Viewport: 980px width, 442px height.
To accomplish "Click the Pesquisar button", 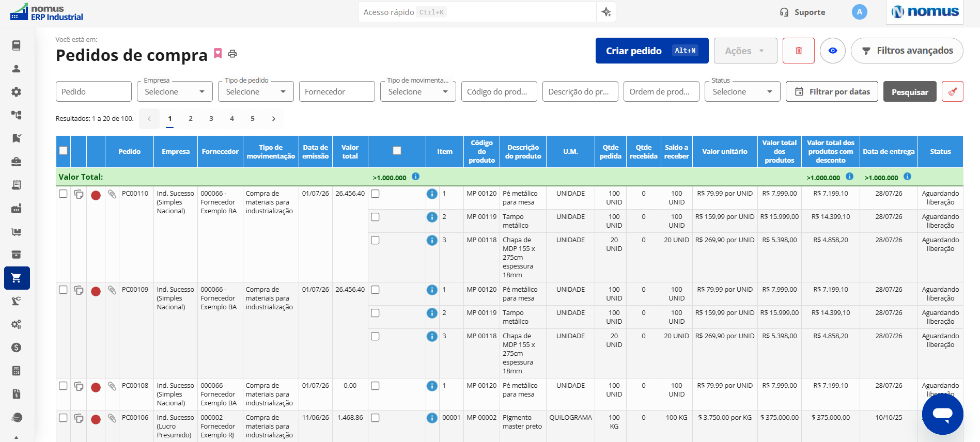I will [x=910, y=91].
